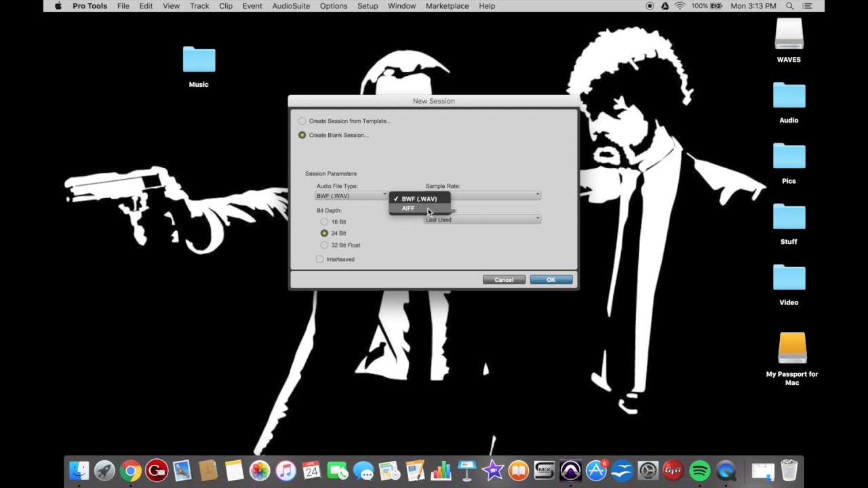Click the battery 100% indicator
The width and height of the screenshot is (868, 488).
point(707,6)
